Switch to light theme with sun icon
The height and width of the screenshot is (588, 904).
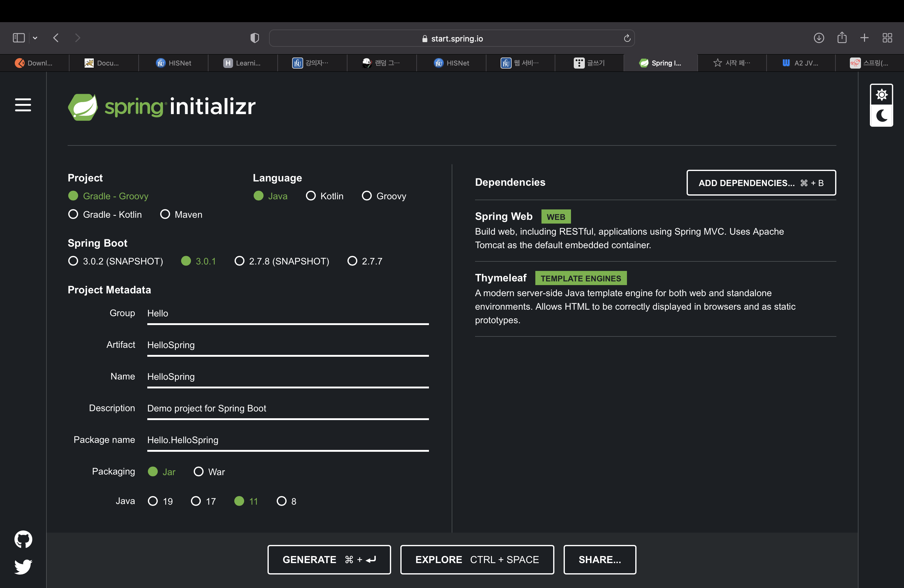881,95
